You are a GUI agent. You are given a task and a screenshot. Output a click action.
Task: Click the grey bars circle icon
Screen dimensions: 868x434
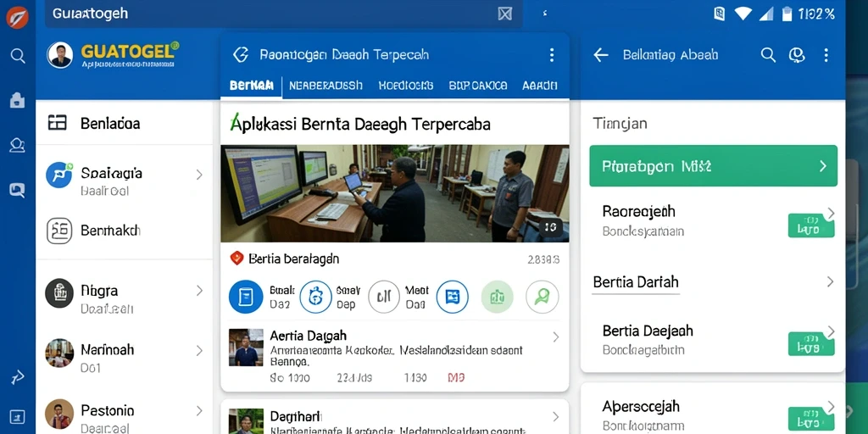tap(384, 297)
